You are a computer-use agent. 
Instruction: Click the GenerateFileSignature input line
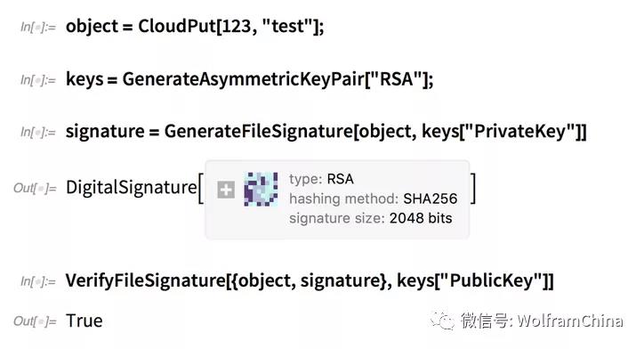coord(326,132)
